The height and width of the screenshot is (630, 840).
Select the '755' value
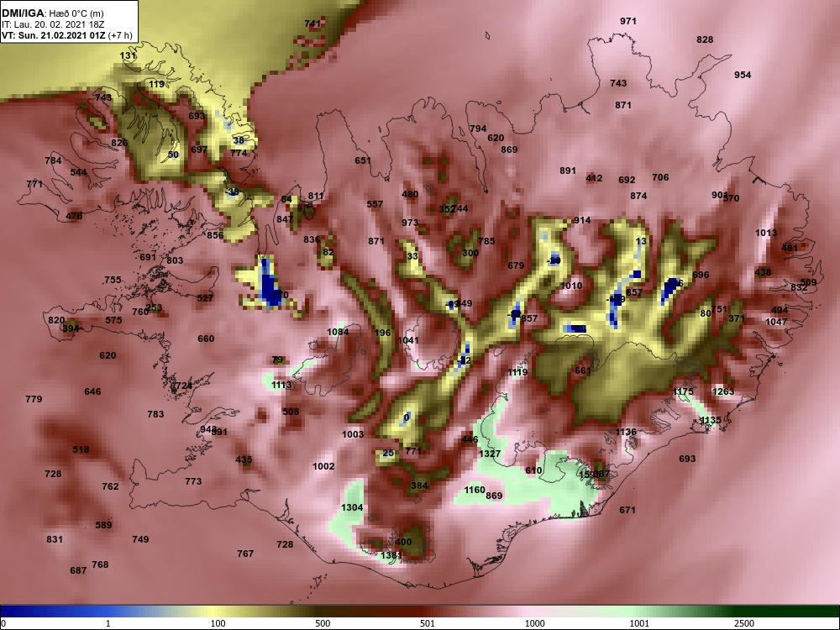click(113, 281)
